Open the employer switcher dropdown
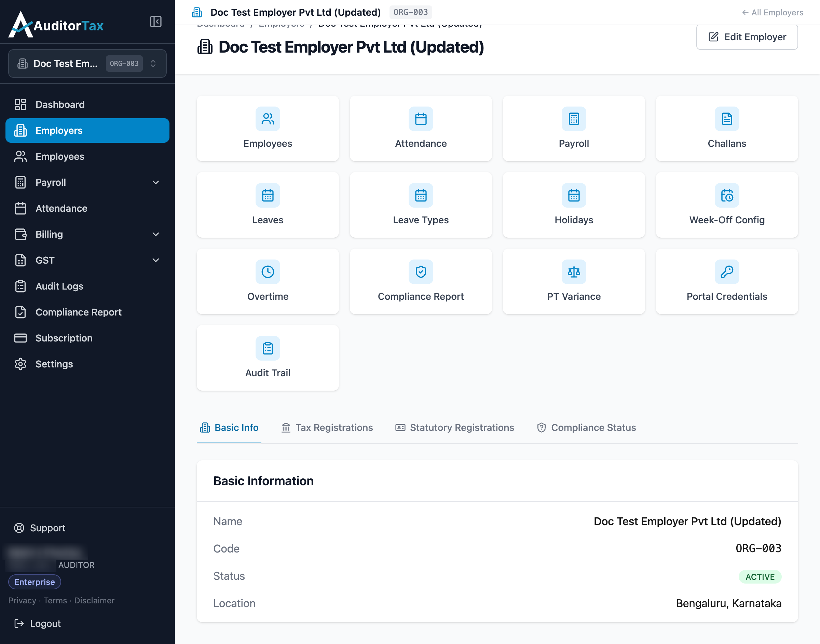 [87, 64]
